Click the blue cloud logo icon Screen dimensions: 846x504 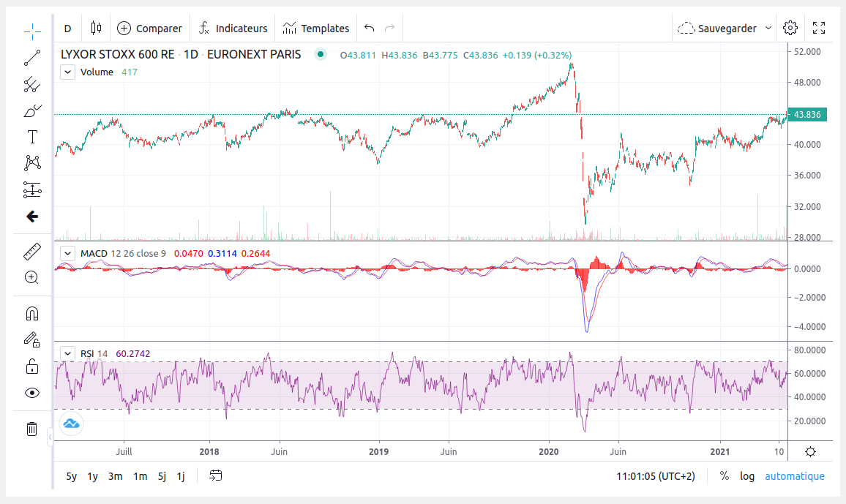point(71,423)
